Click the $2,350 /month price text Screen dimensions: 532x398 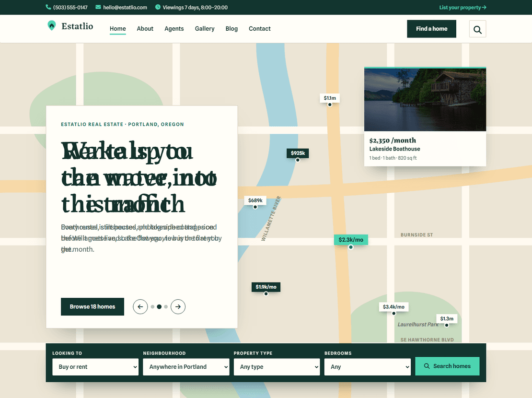(393, 140)
